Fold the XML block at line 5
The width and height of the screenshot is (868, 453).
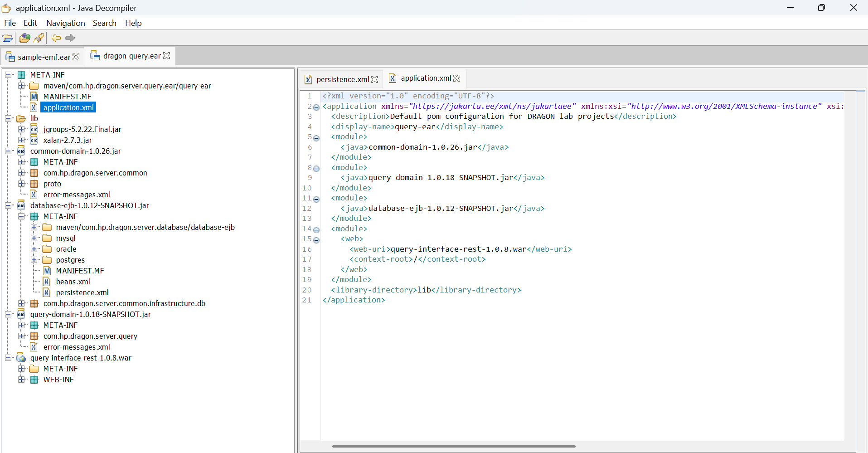[x=316, y=137]
